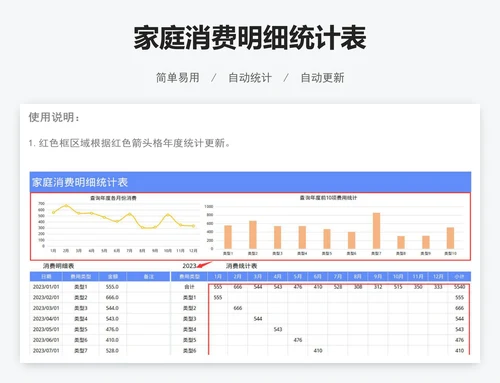The height and width of the screenshot is (383, 500).
Task: Select the date cell 2023/07/01
Action: [46, 351]
